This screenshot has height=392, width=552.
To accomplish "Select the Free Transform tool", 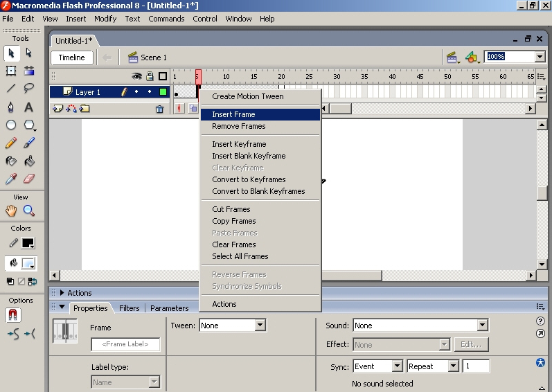I will click(11, 71).
